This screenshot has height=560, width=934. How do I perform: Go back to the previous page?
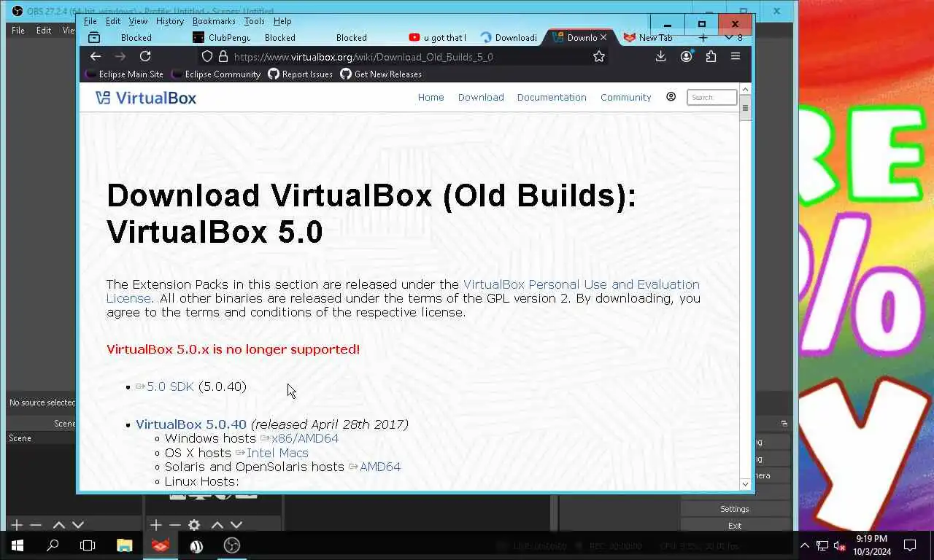pyautogui.click(x=96, y=56)
